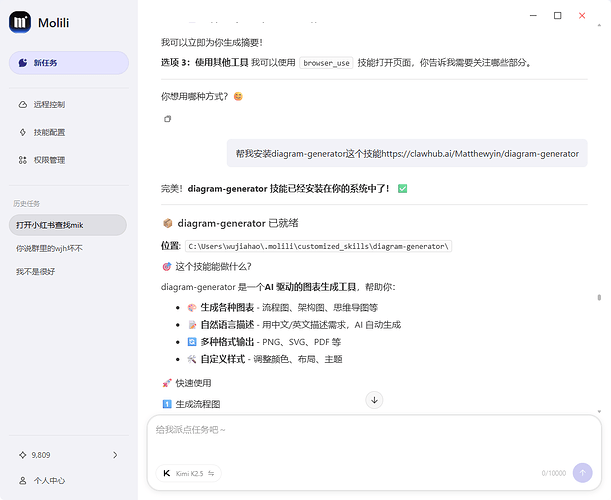The image size is (611, 500).
Task: Click the tools emoji beside 自定义样式
Action: [x=192, y=359]
